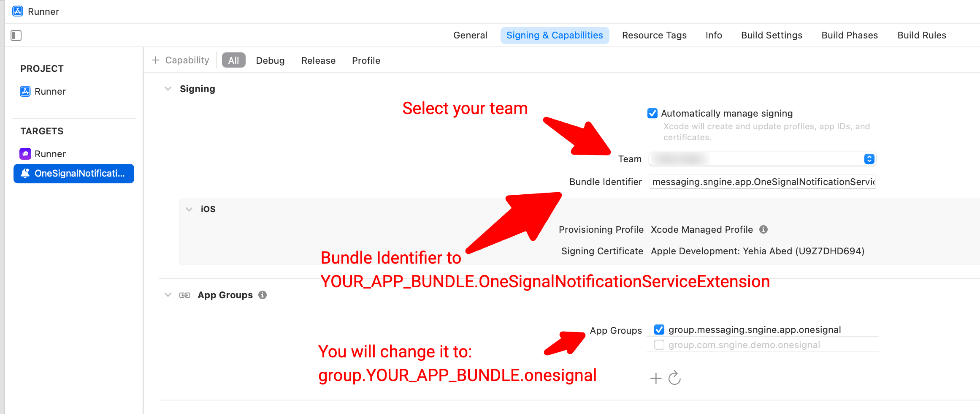The width and height of the screenshot is (980, 414).
Task: Select the OneSignalNotification target
Action: [74, 174]
